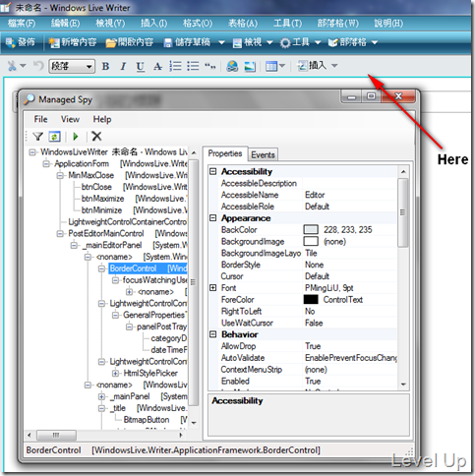
Task: Click the blockquote icon
Action: (209, 66)
